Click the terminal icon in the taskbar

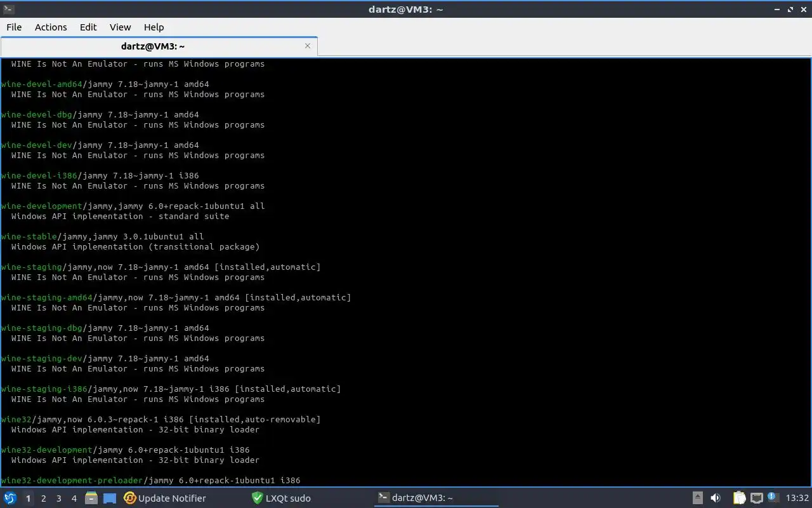point(383,498)
